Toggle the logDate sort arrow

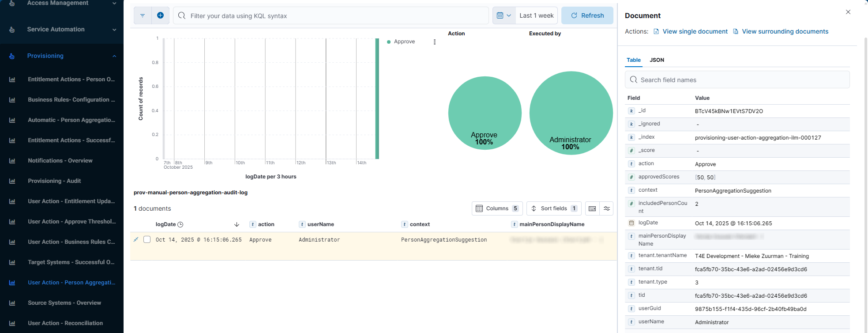[237, 224]
